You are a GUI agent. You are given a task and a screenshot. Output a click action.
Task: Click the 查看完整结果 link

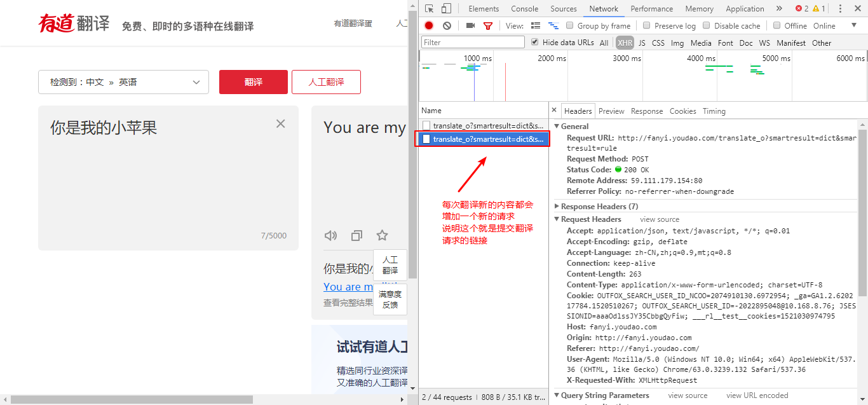[x=348, y=303]
